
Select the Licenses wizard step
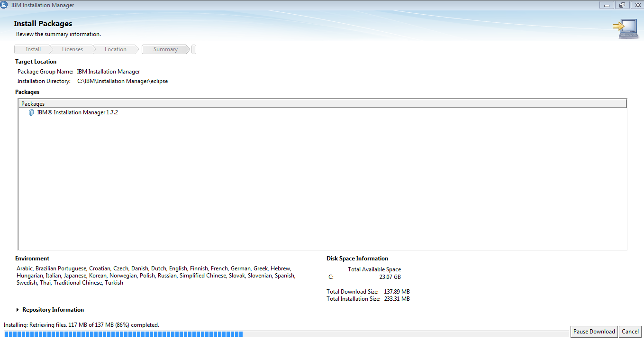pos(73,49)
